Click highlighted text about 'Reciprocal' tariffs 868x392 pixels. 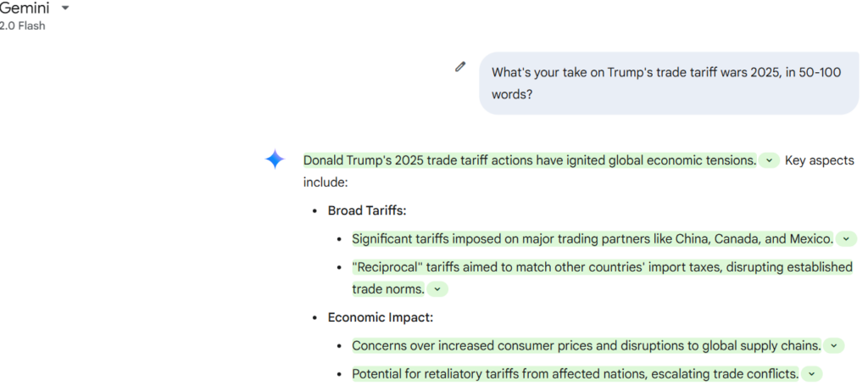click(602, 278)
